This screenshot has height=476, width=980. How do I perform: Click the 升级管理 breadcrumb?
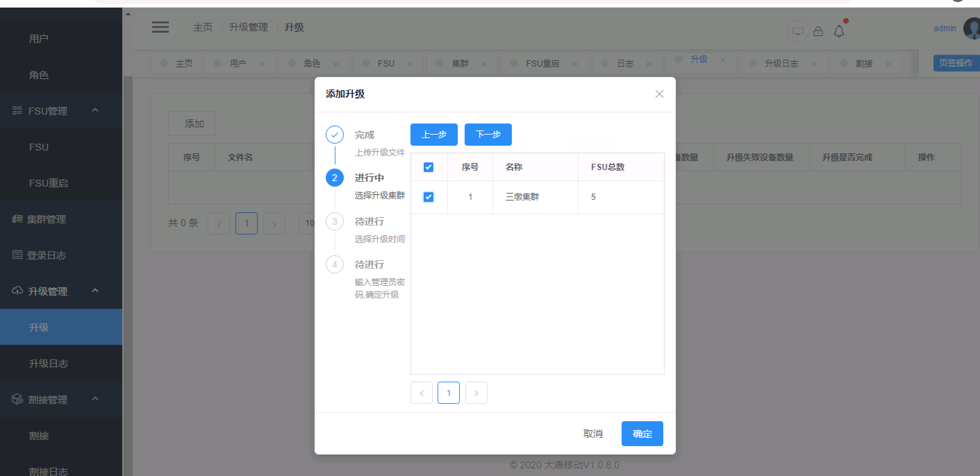pos(248,27)
